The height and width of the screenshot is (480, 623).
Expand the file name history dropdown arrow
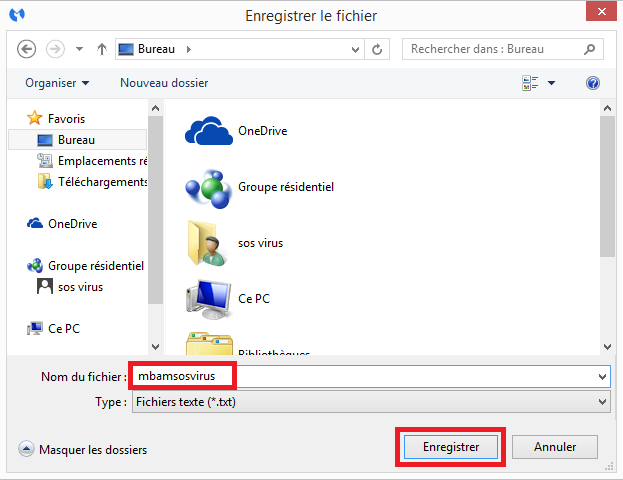point(601,377)
